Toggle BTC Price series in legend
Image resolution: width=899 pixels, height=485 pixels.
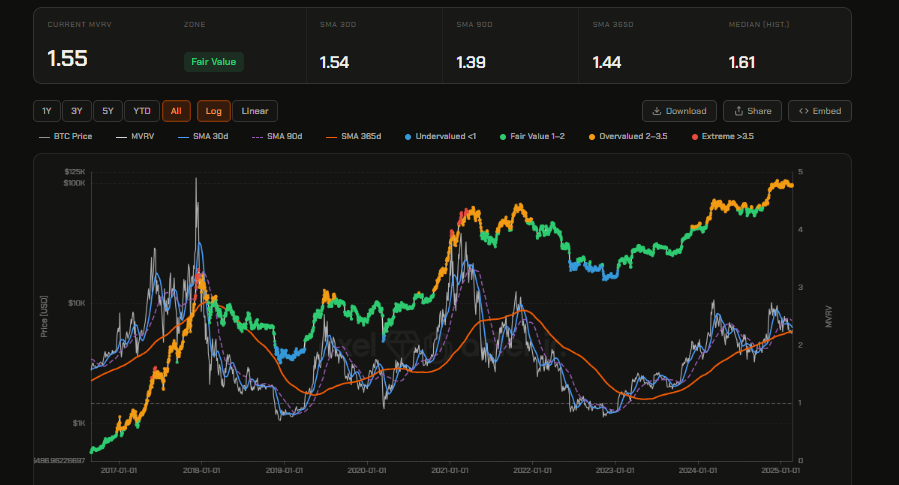pyautogui.click(x=65, y=136)
